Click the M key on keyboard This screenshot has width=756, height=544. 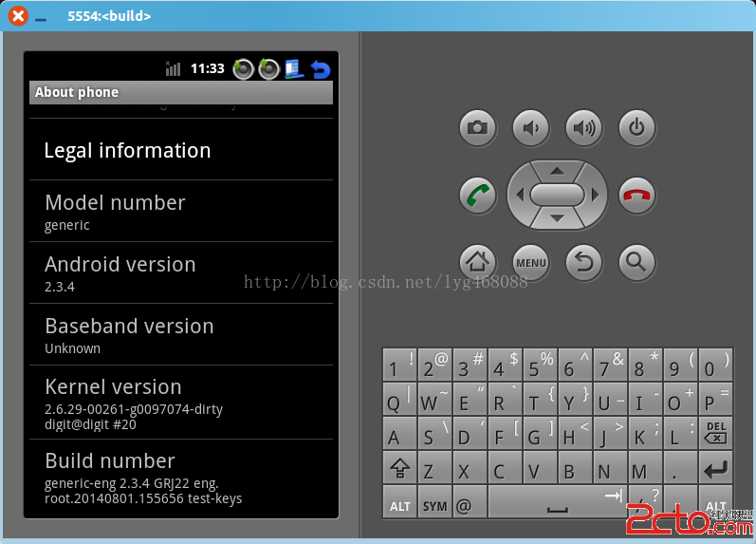(x=645, y=468)
